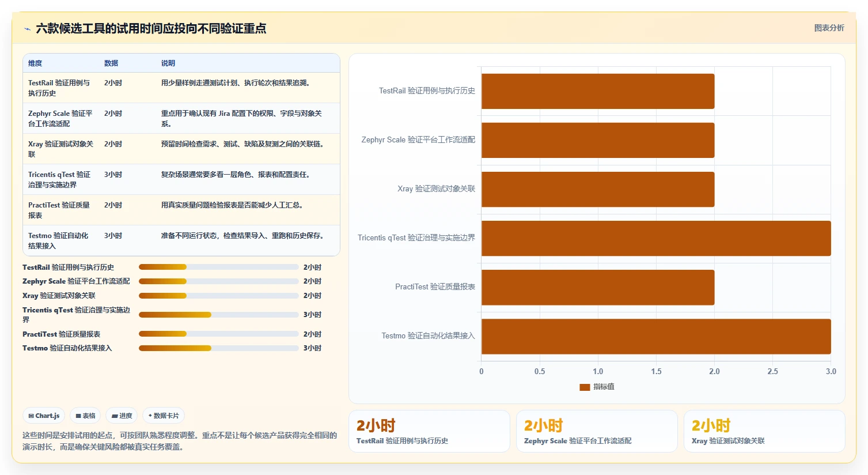The width and height of the screenshot is (868, 475).
Task: Click the Chart.js tag chip
Action: 44,416
